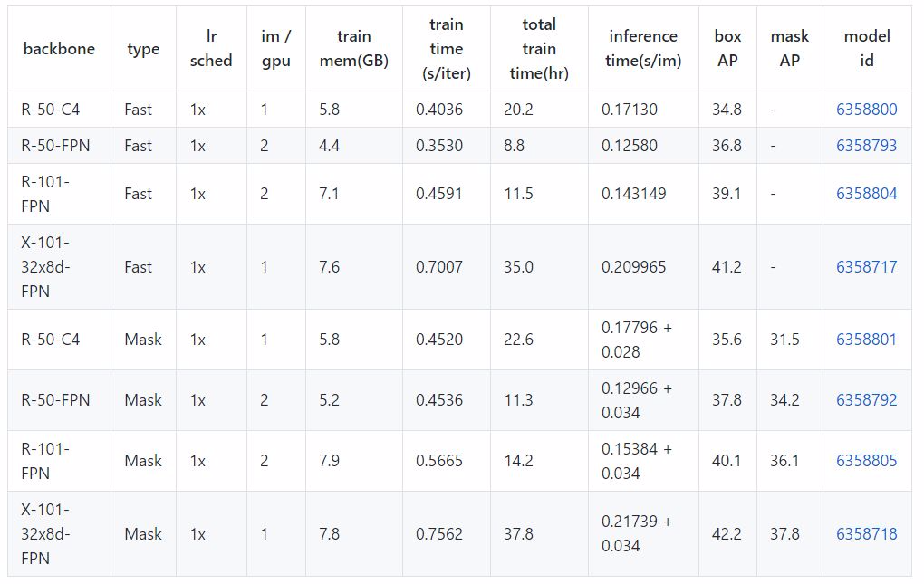The height and width of the screenshot is (584, 924).
Task: Click the "model id" column header
Action: (x=867, y=49)
